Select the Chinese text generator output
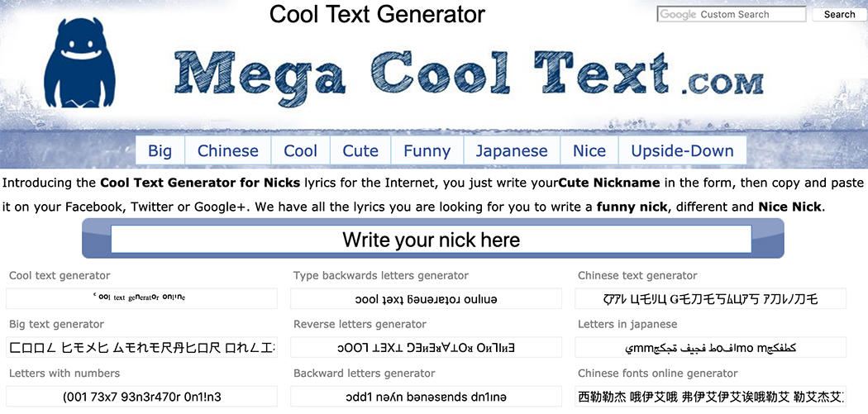The image size is (868, 414). pos(711,298)
